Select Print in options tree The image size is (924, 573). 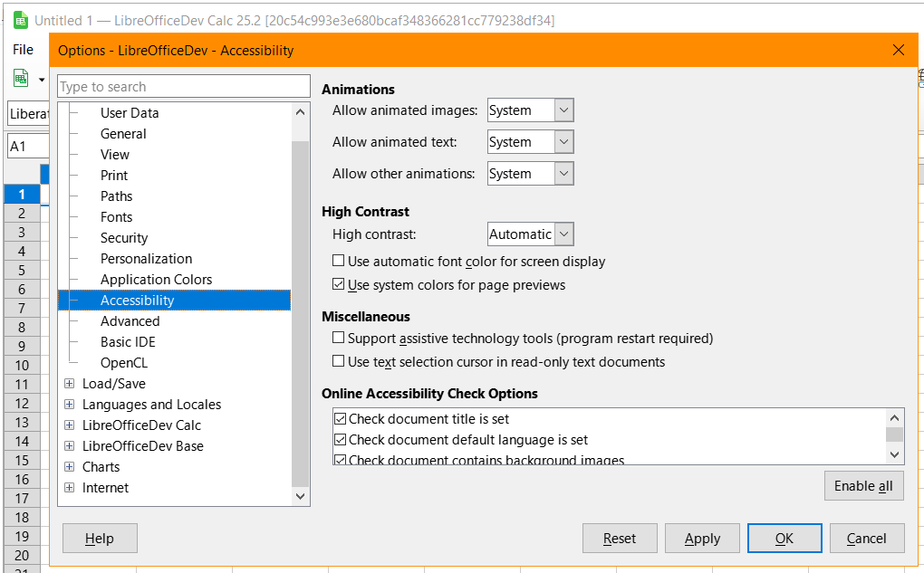click(x=114, y=176)
